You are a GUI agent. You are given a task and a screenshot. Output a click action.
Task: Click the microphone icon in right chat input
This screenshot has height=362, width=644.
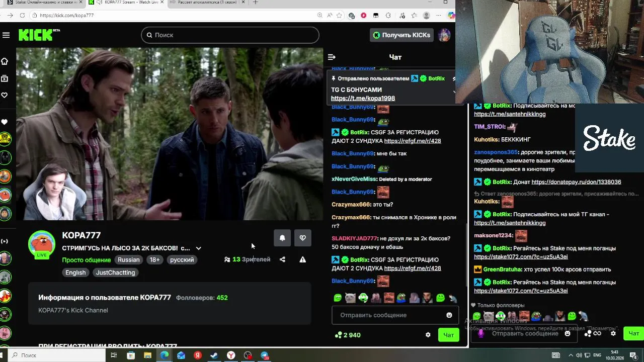480,333
